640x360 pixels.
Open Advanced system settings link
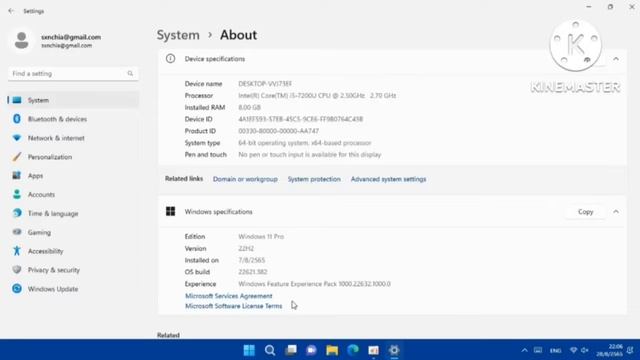point(388,179)
